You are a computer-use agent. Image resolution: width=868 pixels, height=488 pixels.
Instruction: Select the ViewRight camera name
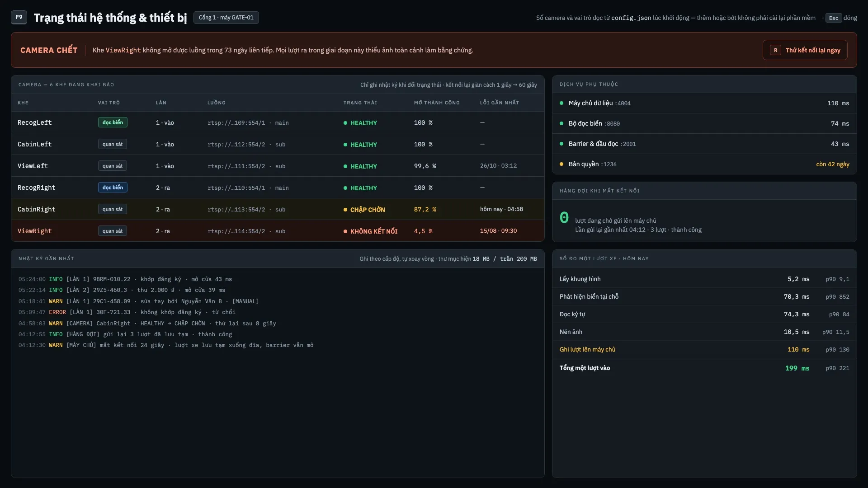coord(35,231)
